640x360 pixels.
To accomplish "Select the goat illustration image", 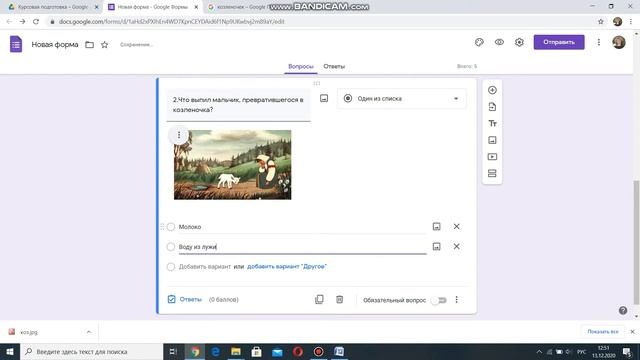I will coord(233,164).
